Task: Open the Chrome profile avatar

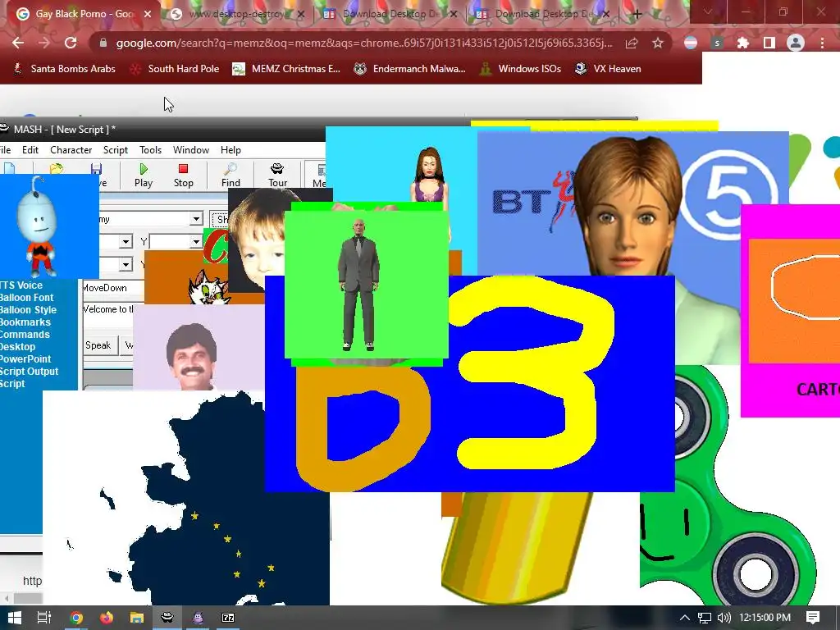Action: 796,43
